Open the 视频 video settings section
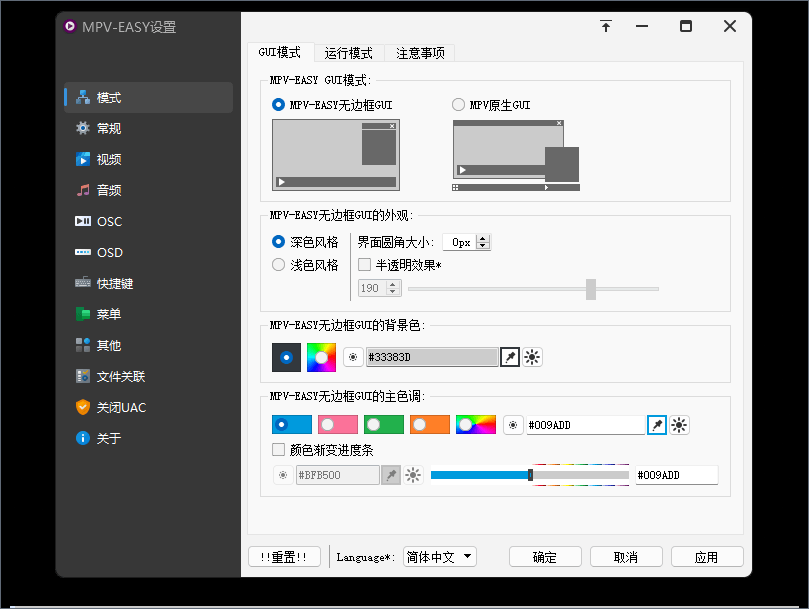 click(x=109, y=159)
